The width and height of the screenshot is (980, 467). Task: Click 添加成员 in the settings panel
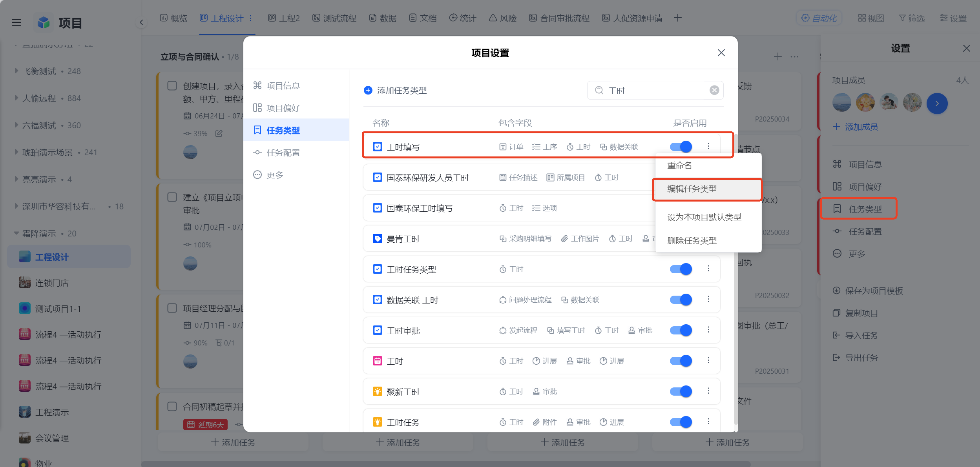[855, 127]
